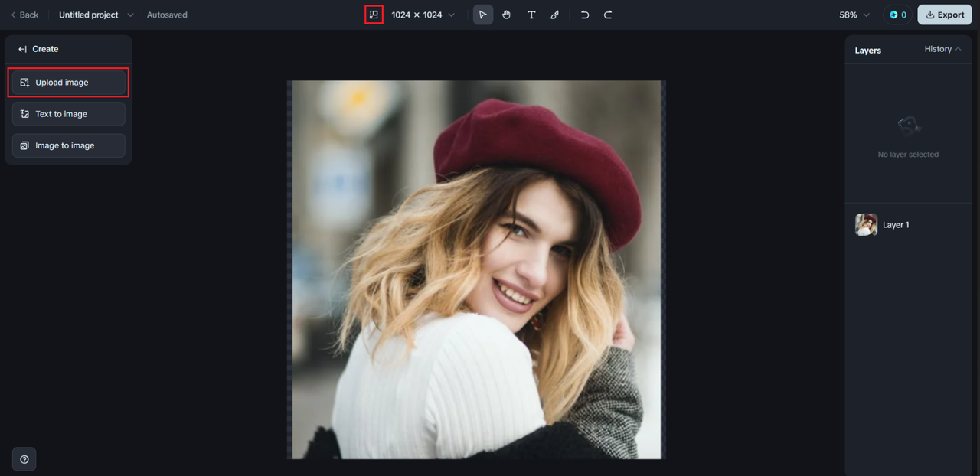Viewport: 980px width, 476px height.
Task: Click the Back button
Action: [24, 15]
